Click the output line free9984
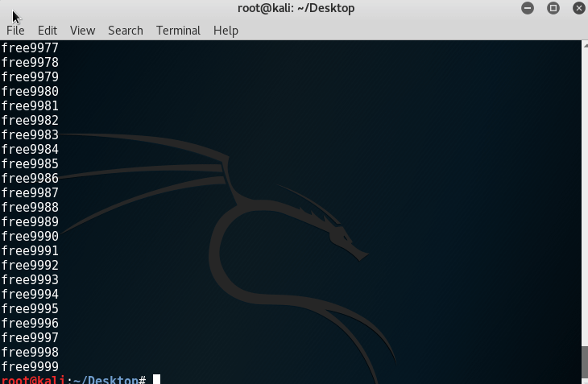The image size is (588, 384). (30, 149)
